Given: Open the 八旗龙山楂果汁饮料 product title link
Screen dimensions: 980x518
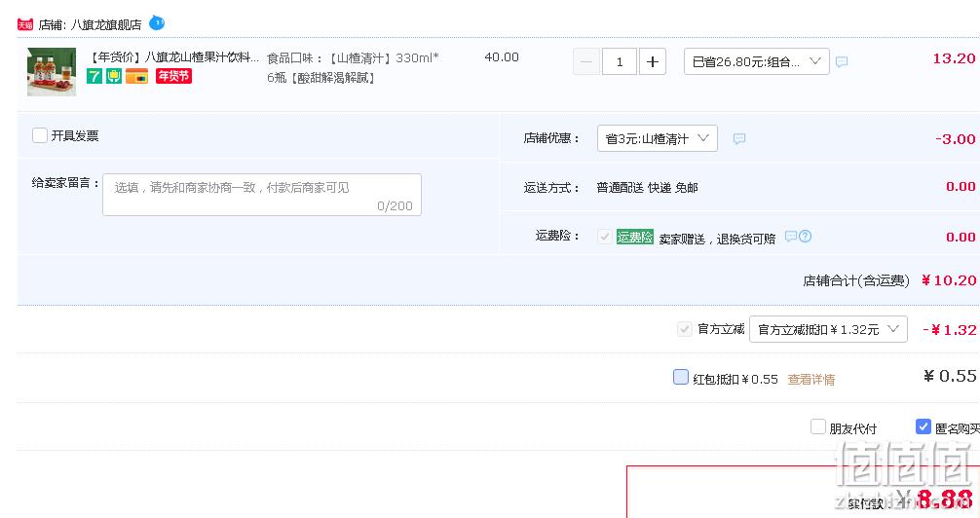Looking at the screenshot, I should point(172,57).
